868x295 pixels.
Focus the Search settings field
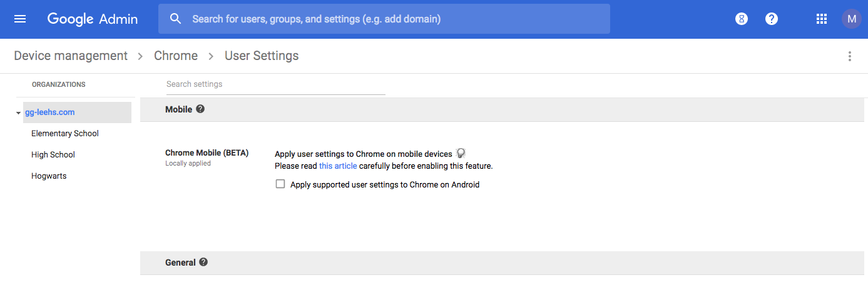pos(275,84)
